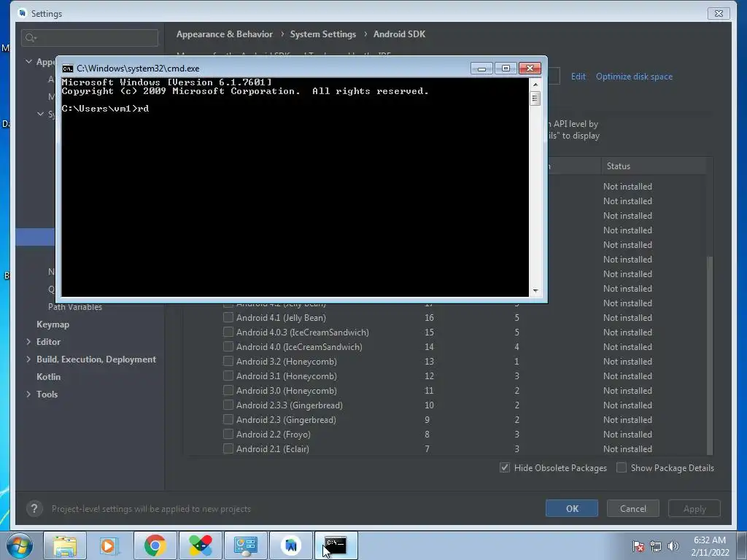
Task: Click API level 16 cell
Action: click(x=429, y=318)
